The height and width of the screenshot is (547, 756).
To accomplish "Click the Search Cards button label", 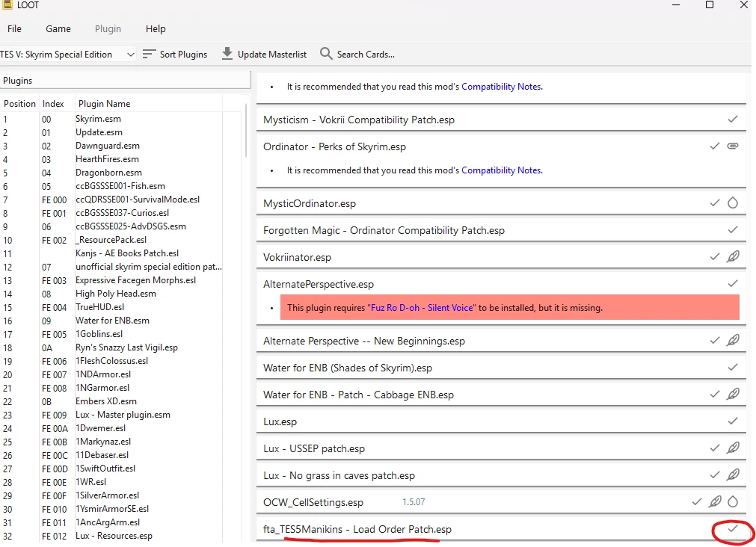I will [366, 55].
